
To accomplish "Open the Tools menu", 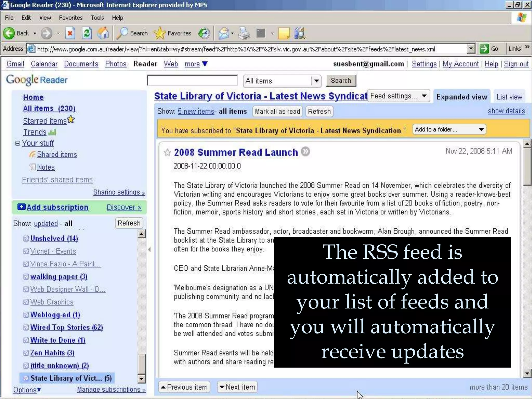I will [97, 18].
